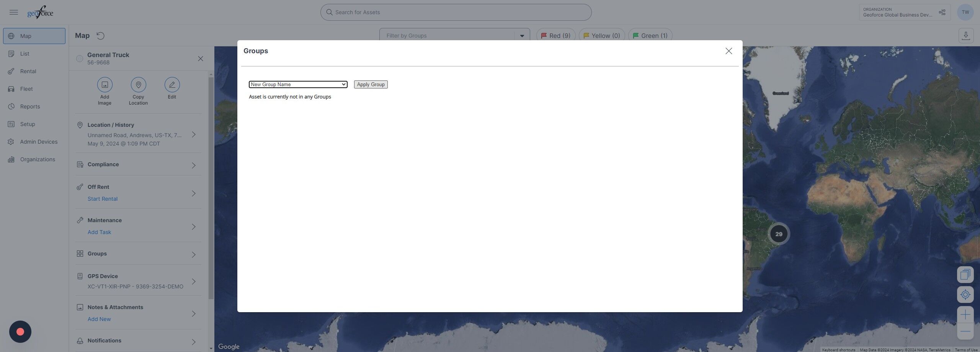Screen dimensions: 980x352
Task: Click the Start Rental link
Action: pyautogui.click(x=103, y=199)
